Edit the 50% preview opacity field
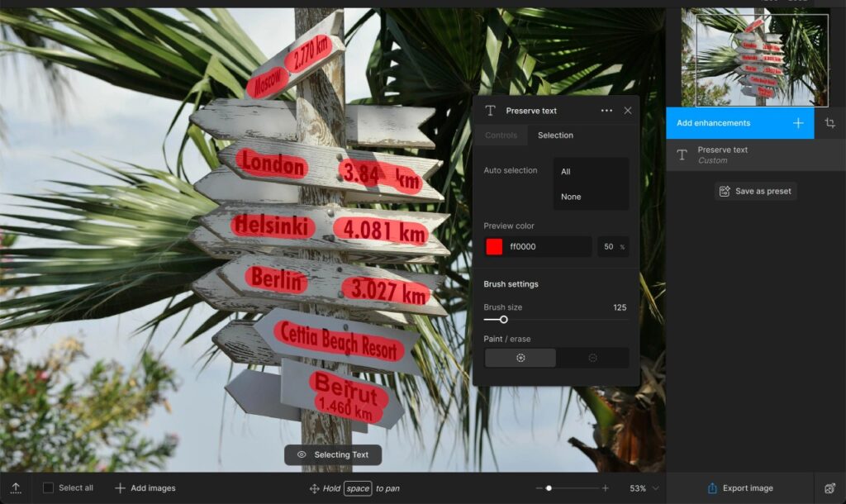Screen dimensions: 846x504 613,246
